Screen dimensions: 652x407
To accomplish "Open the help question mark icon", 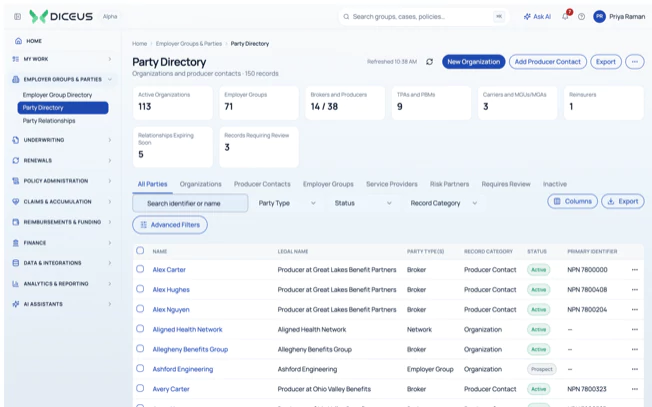I will click(581, 17).
